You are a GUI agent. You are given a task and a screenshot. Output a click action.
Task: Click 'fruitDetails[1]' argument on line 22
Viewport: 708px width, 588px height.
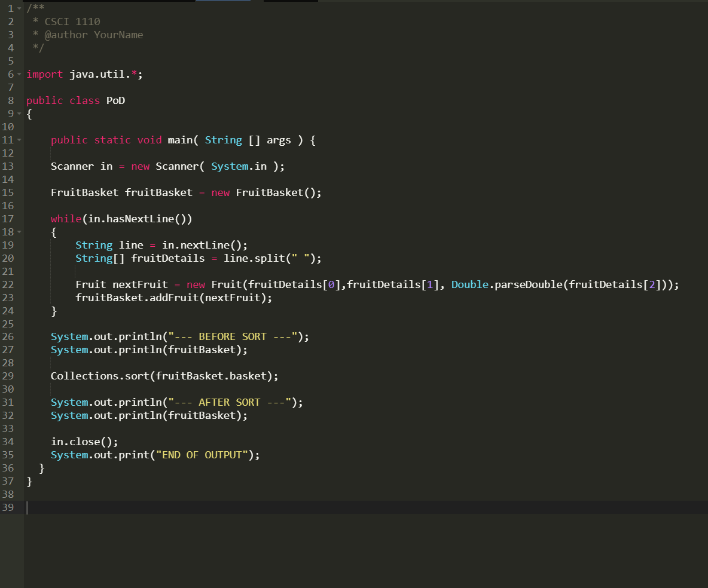point(393,284)
